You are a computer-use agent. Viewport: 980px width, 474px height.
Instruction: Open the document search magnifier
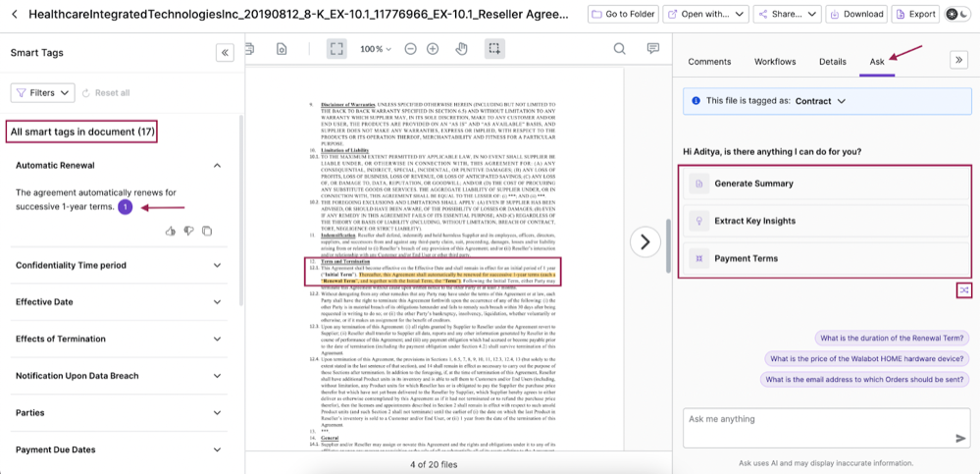pos(620,49)
